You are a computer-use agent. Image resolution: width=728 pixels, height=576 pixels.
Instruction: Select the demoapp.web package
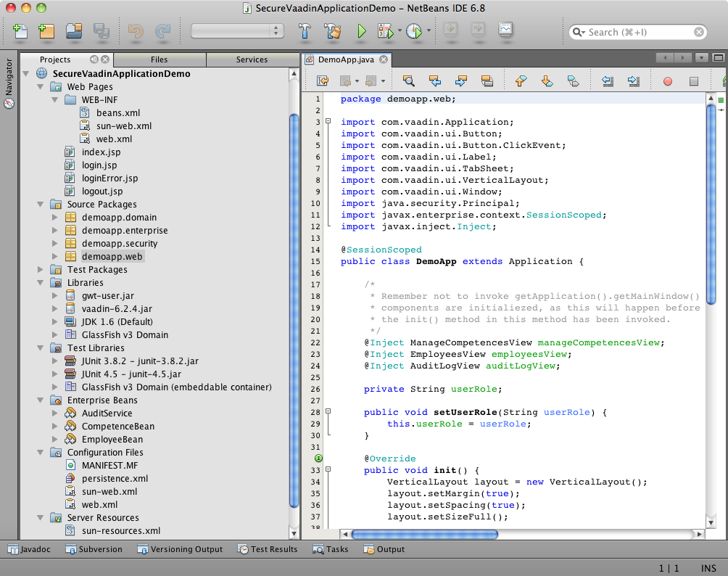click(x=112, y=256)
